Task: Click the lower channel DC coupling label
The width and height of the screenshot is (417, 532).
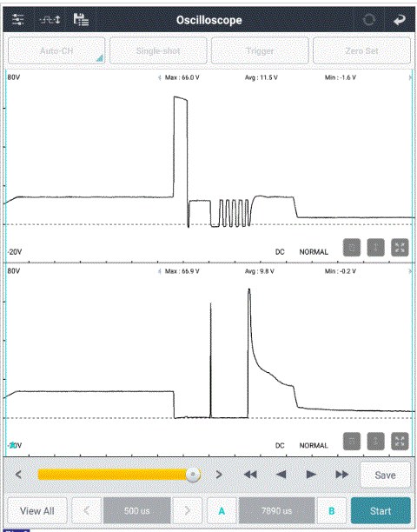Action: click(280, 445)
